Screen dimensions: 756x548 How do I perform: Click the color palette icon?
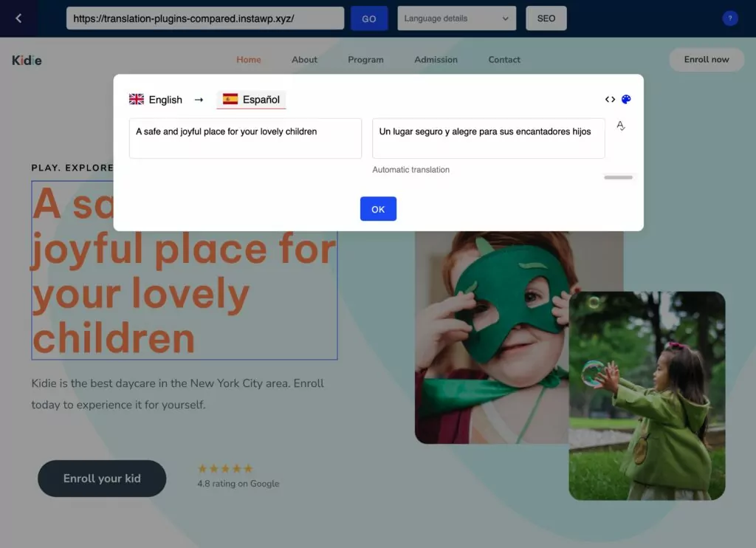click(x=626, y=100)
